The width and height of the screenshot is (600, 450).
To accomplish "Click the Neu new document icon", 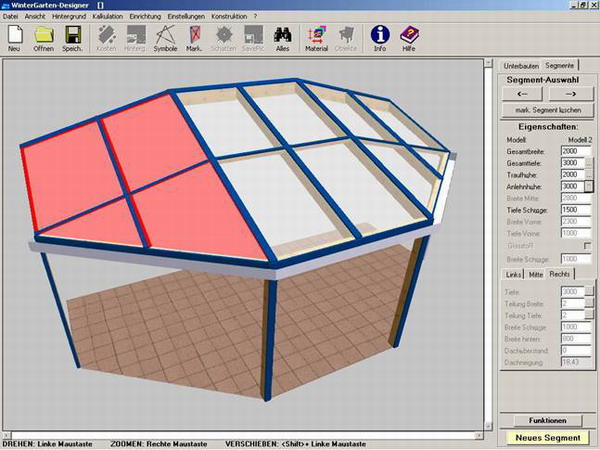I will 14,38.
